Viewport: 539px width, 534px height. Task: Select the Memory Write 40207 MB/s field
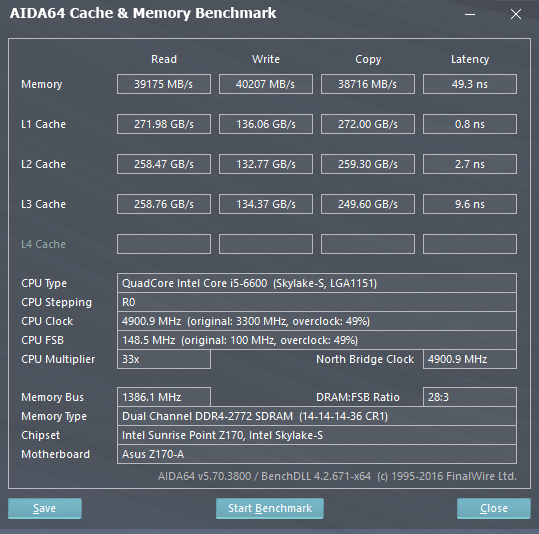click(x=266, y=84)
